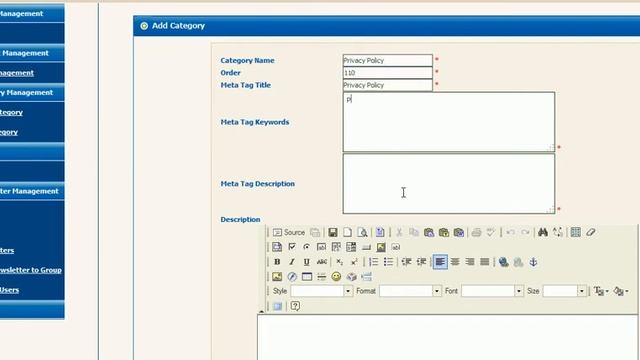640x360 pixels.
Task: Open Find binoculars icon
Action: (542, 232)
